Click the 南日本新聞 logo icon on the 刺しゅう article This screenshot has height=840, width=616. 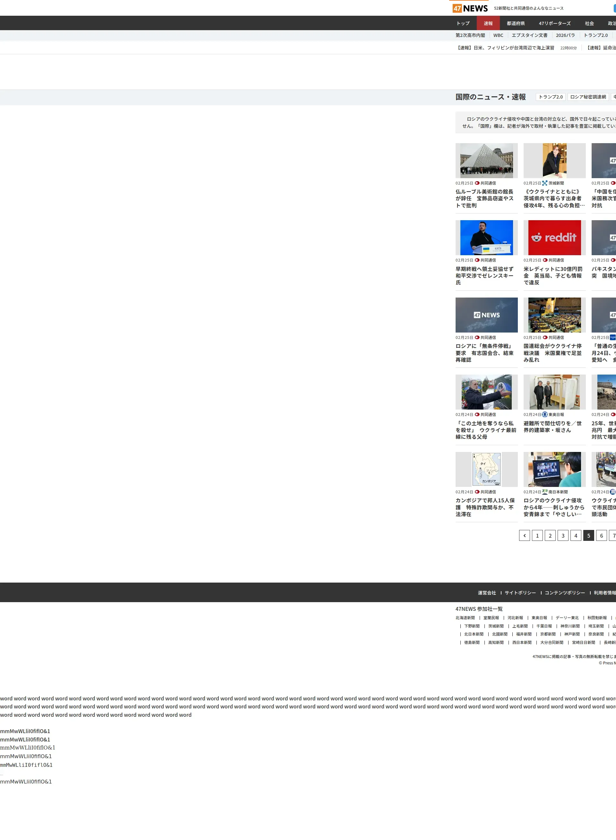pyautogui.click(x=545, y=492)
